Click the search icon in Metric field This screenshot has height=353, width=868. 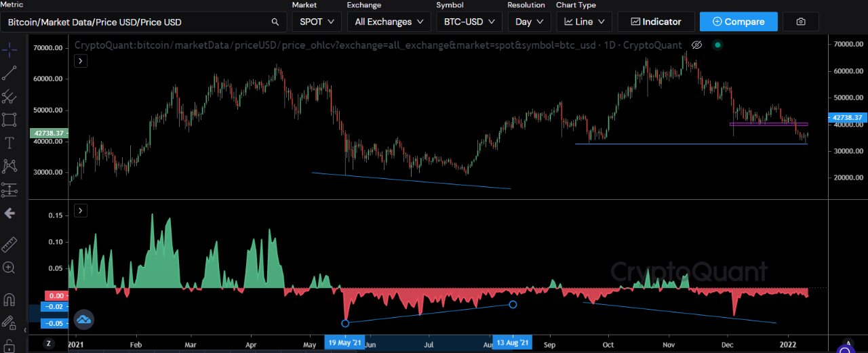pyautogui.click(x=275, y=22)
